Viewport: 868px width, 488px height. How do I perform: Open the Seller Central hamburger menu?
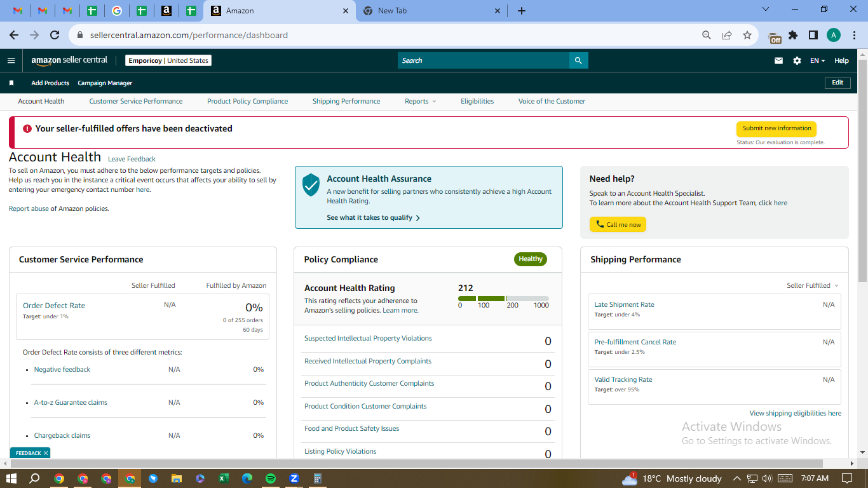(11, 60)
